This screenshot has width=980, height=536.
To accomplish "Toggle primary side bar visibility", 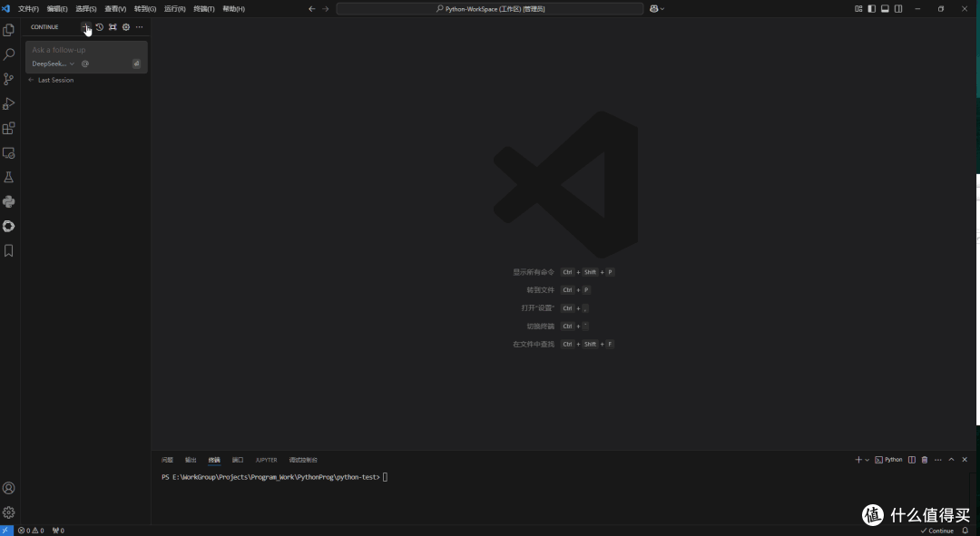I will pos(871,9).
